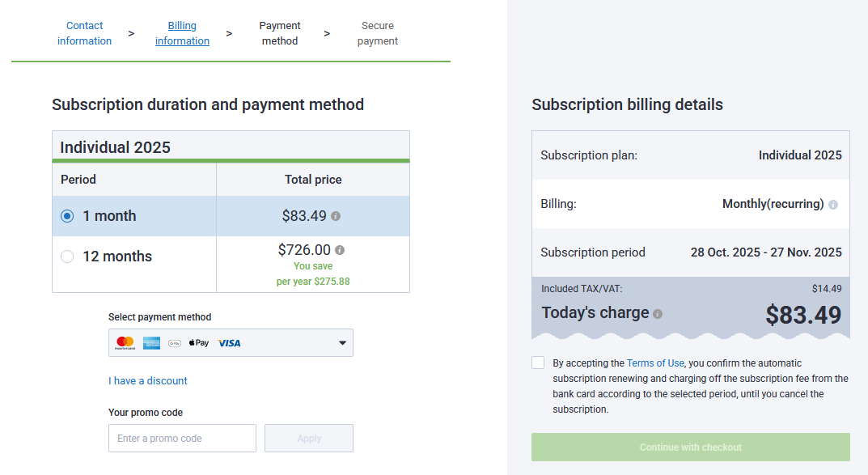Select the 12 months subscription option

click(67, 257)
